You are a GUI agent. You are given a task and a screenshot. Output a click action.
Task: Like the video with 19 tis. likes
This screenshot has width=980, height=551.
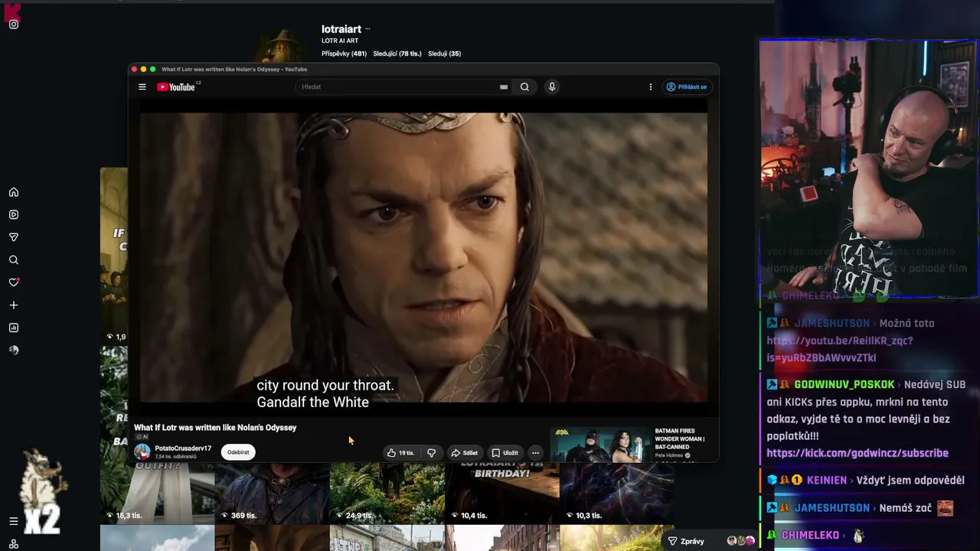tap(400, 453)
